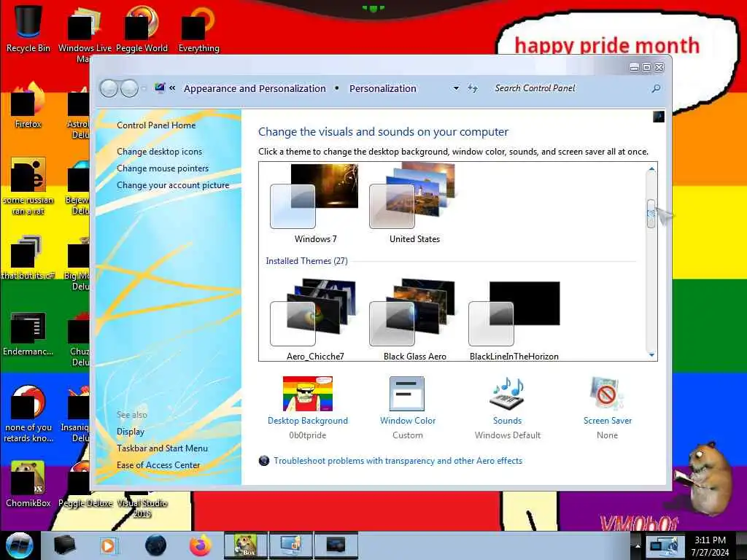Image resolution: width=747 pixels, height=560 pixels.
Task: Open the 'some russian ran a rat' icon
Action: (28, 186)
